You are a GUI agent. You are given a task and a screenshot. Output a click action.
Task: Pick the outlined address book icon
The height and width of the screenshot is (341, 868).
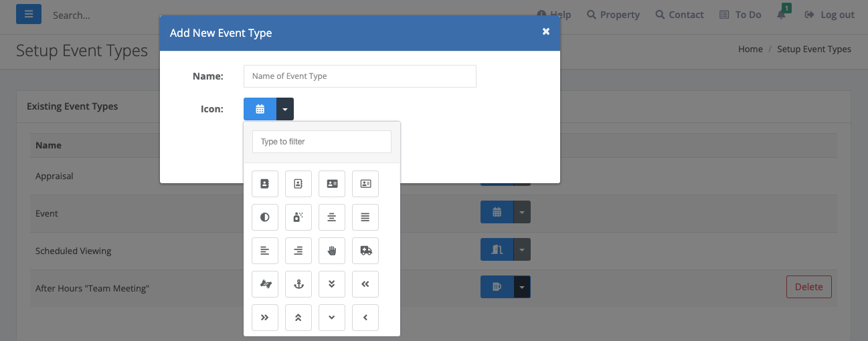click(298, 183)
